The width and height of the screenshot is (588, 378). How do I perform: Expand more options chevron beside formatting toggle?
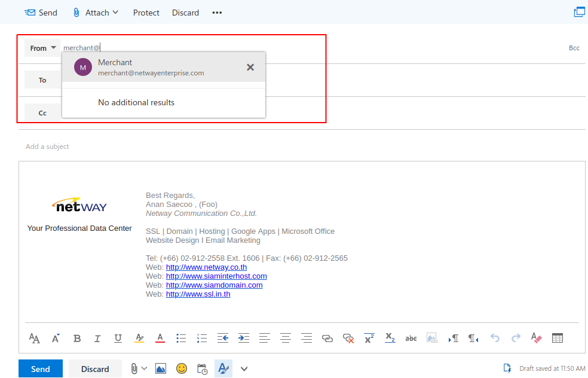click(x=244, y=368)
